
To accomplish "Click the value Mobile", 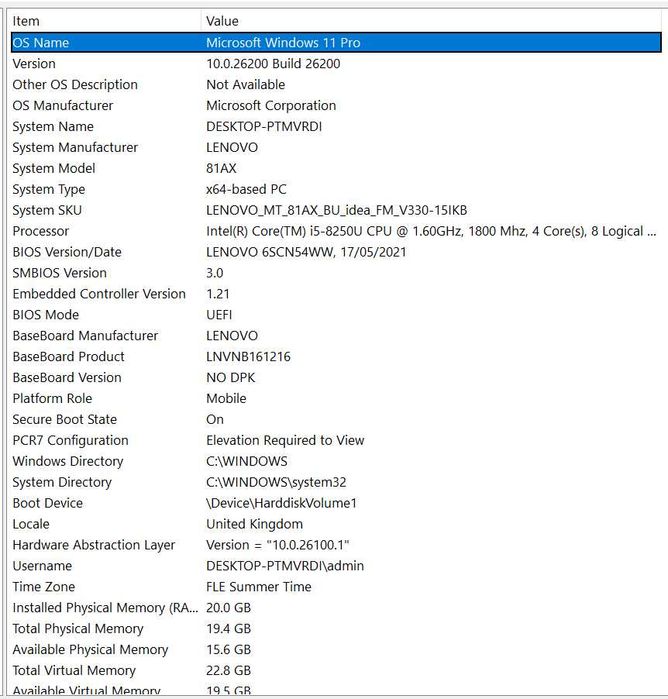I will tap(226, 399).
